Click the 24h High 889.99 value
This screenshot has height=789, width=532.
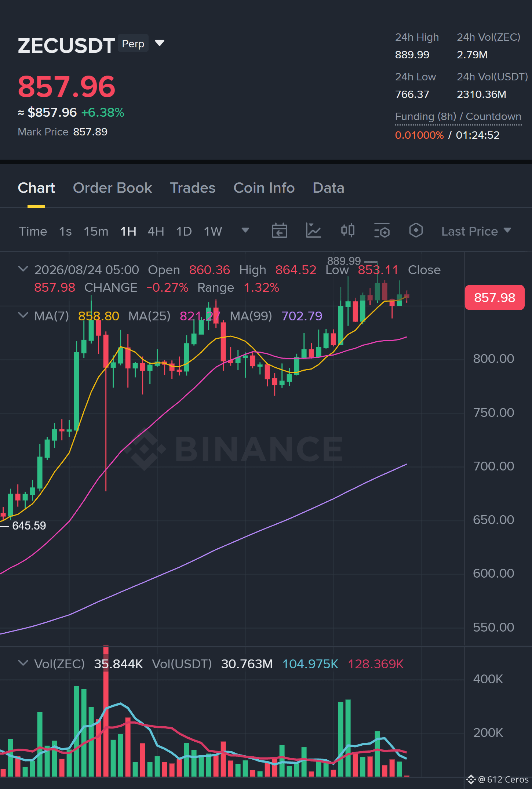pyautogui.click(x=412, y=55)
